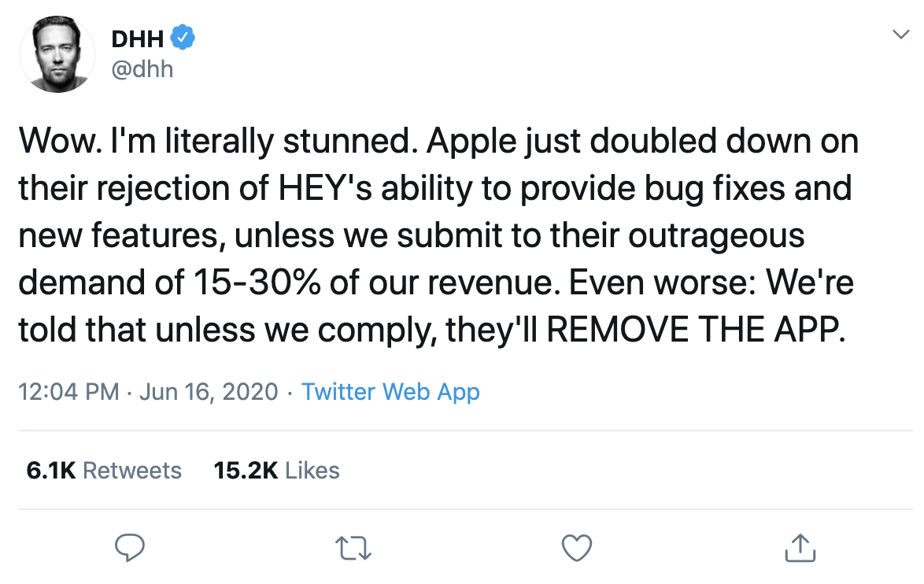Like the tweet with the heart icon
924x584 pixels.
576,547
